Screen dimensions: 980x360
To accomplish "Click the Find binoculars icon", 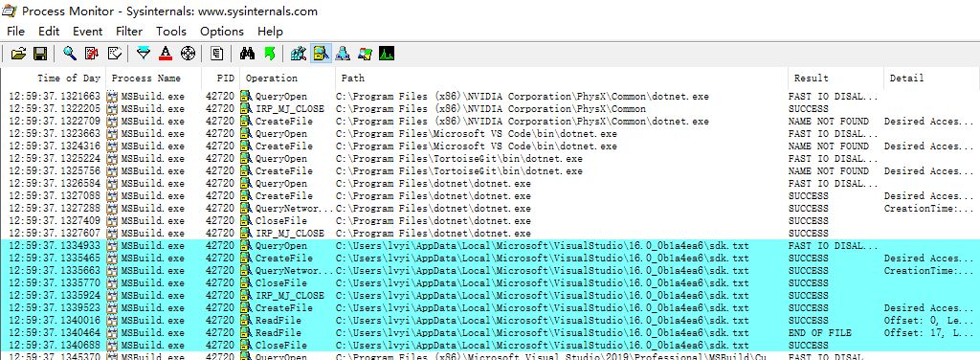I will 248,54.
